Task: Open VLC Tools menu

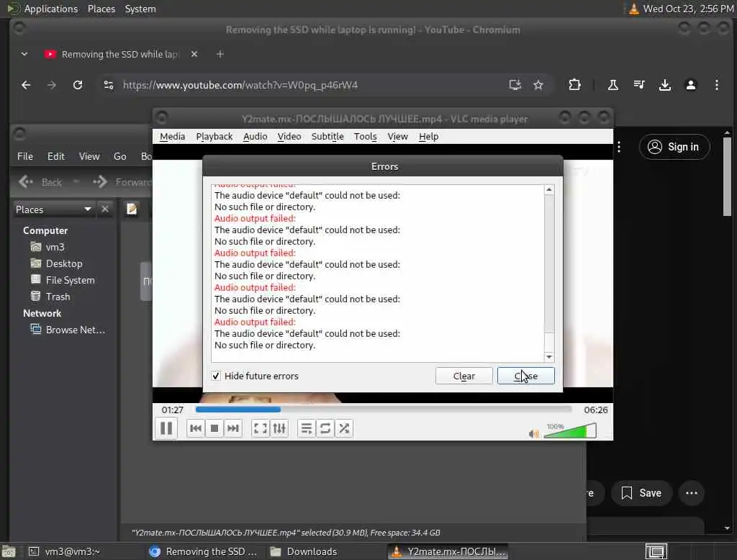Action: click(x=365, y=136)
